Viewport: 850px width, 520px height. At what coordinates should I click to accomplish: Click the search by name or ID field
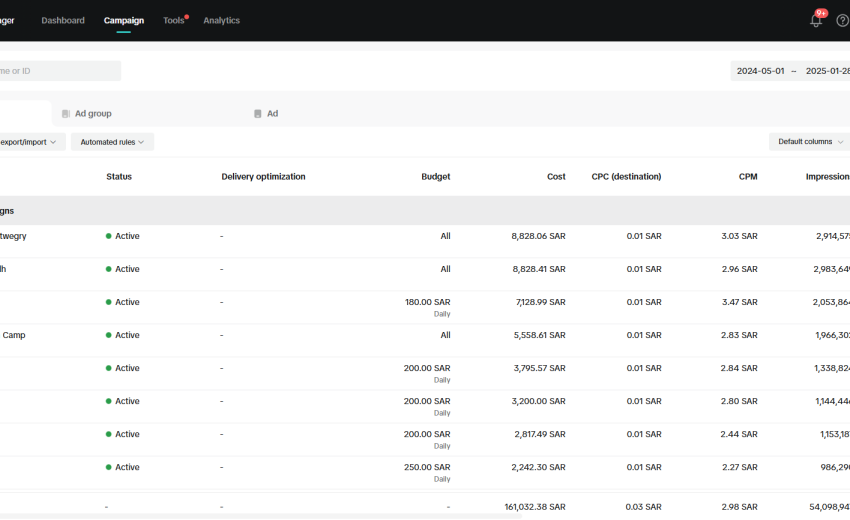pos(58,71)
